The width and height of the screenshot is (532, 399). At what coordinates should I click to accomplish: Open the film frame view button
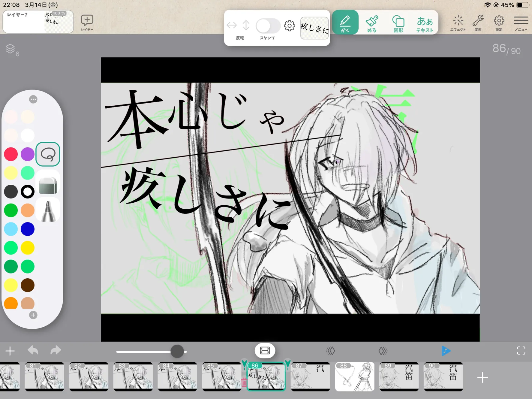(265, 350)
